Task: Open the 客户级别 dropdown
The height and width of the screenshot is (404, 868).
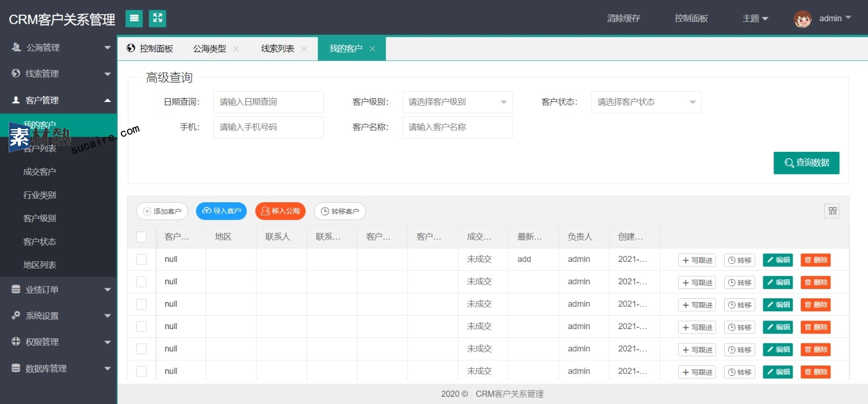Action: [457, 102]
